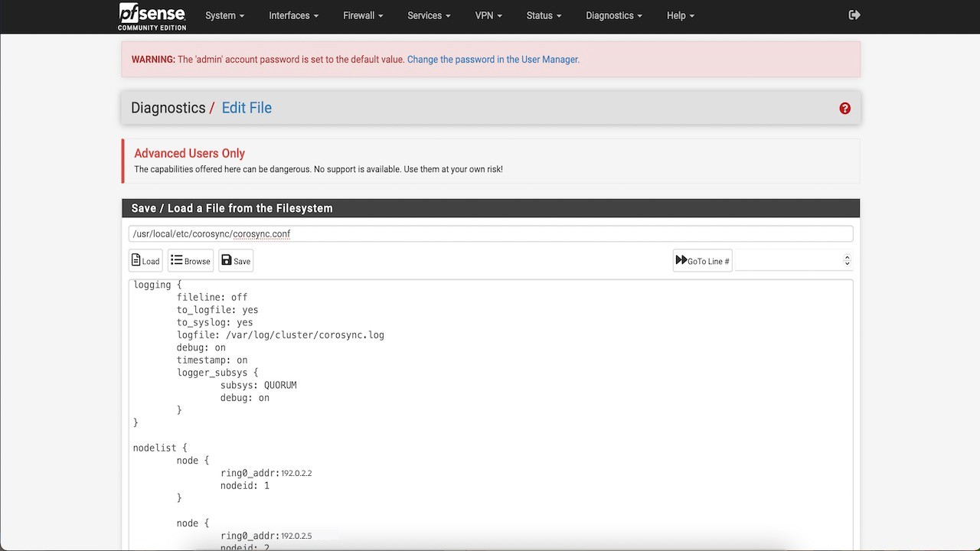This screenshot has height=551, width=980.
Task: Click the pfSense logo
Action: pyautogui.click(x=151, y=15)
